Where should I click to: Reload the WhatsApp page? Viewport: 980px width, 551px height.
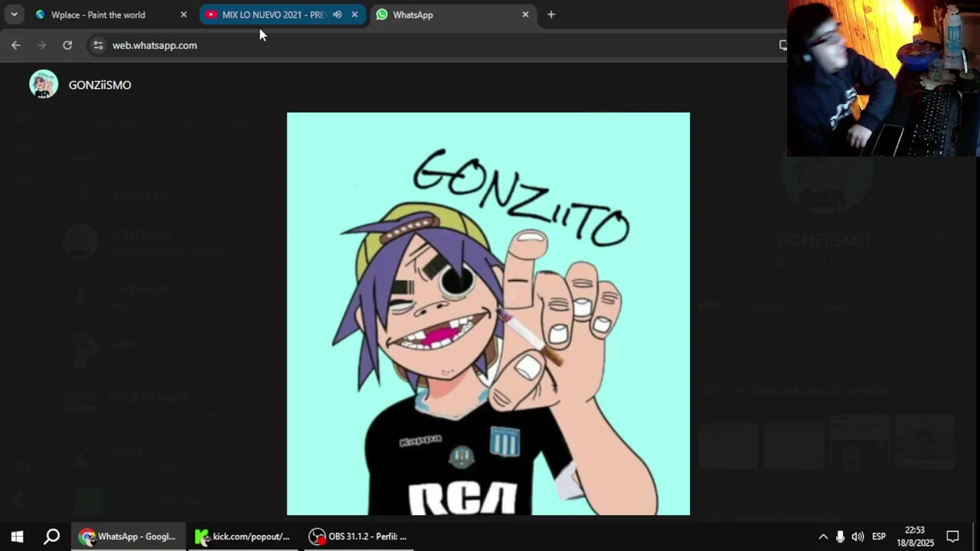(x=67, y=45)
